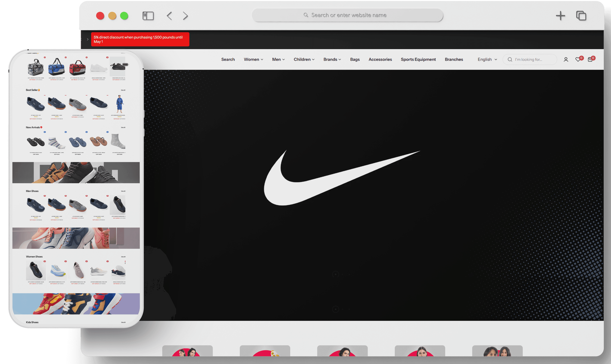Expand the Men menu dropdown

(278, 60)
